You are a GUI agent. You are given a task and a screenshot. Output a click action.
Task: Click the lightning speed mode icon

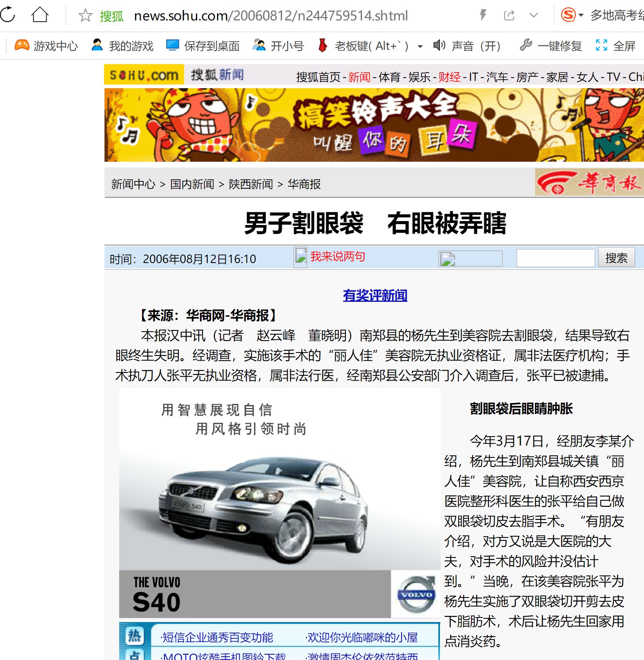tap(483, 16)
